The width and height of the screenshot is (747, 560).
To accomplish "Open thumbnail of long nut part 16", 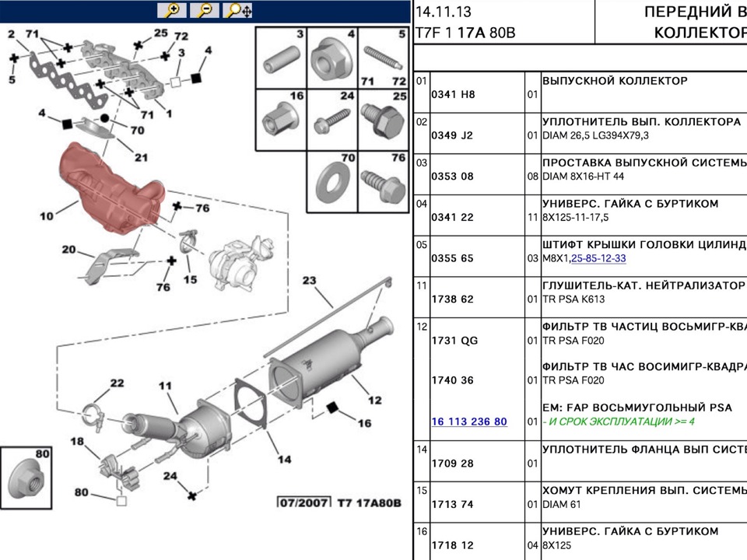I will pyautogui.click(x=282, y=120).
